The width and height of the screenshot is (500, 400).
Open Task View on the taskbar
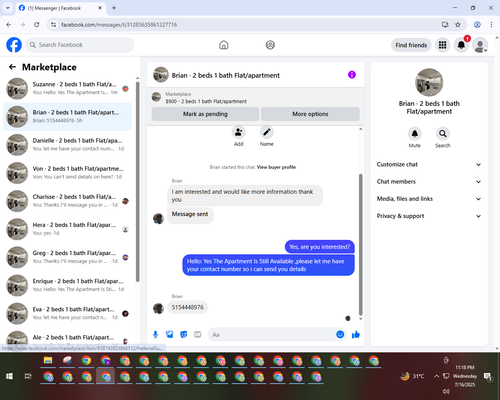(x=28, y=376)
